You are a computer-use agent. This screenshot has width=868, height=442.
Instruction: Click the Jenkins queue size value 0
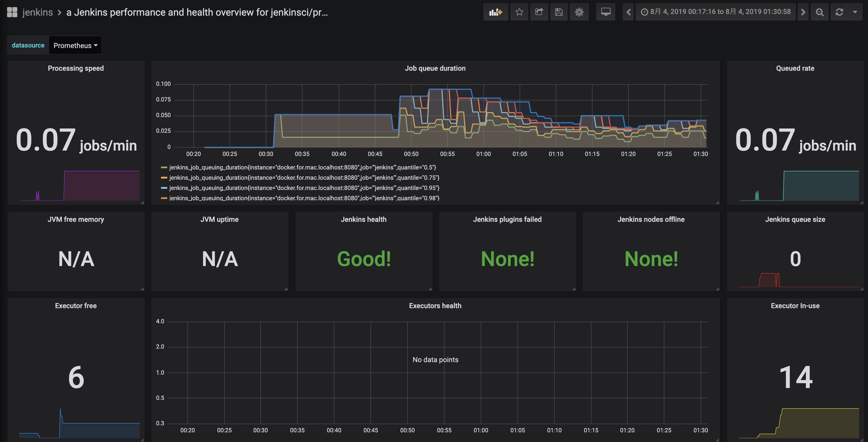pyautogui.click(x=795, y=259)
